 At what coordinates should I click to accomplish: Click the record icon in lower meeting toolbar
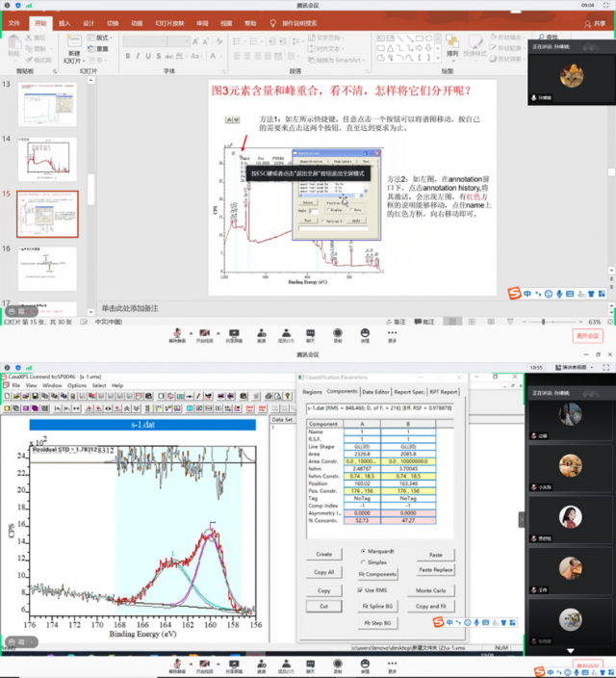(337, 663)
